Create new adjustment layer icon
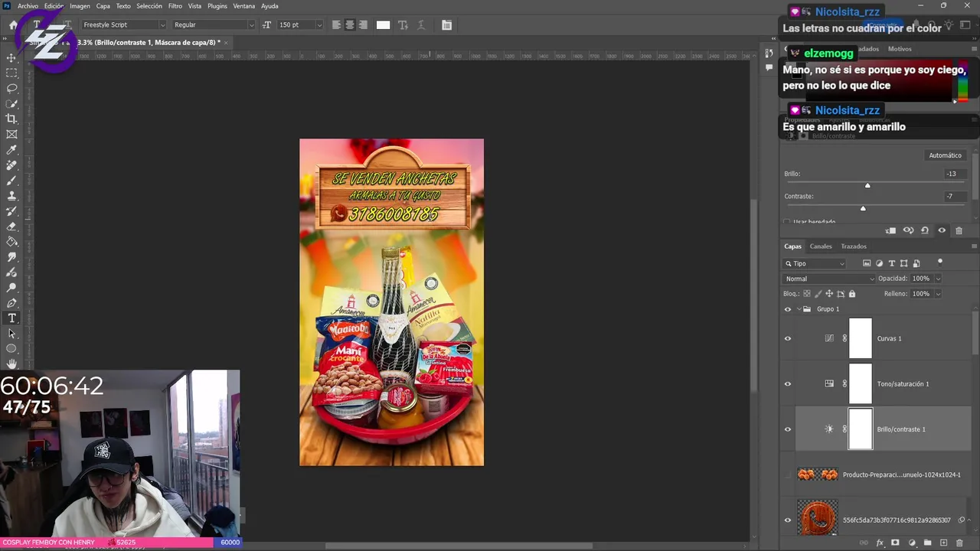This screenshot has width=980, height=551. click(x=912, y=543)
